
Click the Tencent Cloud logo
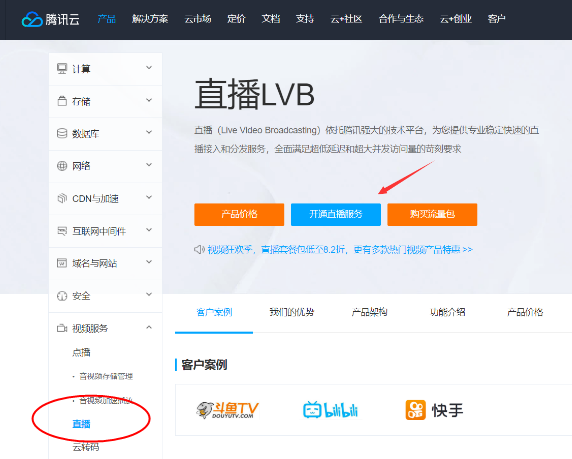click(x=51, y=19)
